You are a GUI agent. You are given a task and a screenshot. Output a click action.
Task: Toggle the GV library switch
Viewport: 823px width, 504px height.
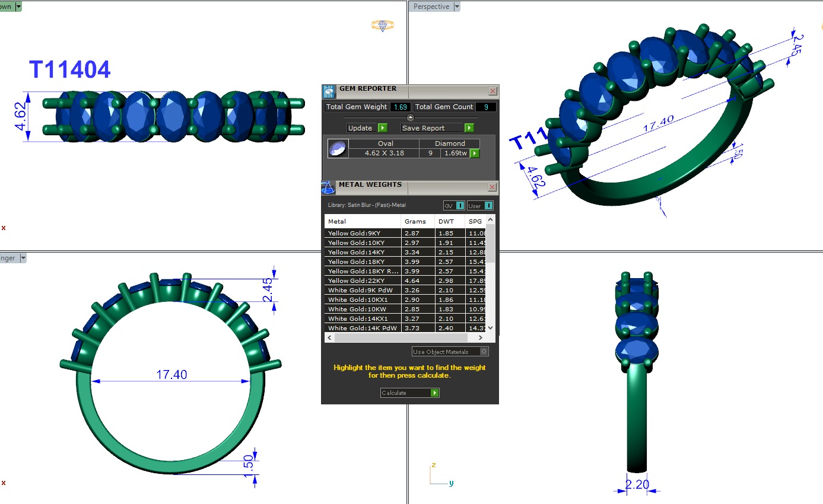(x=460, y=206)
